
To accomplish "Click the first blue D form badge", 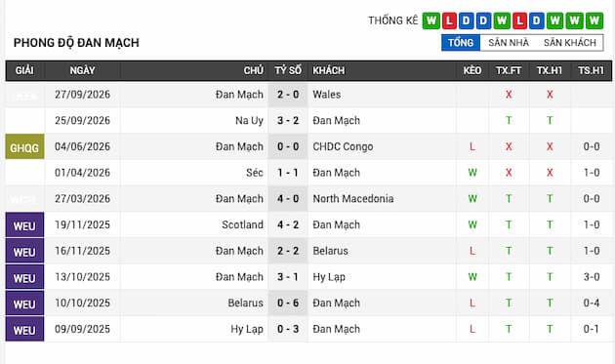I will (466, 20).
